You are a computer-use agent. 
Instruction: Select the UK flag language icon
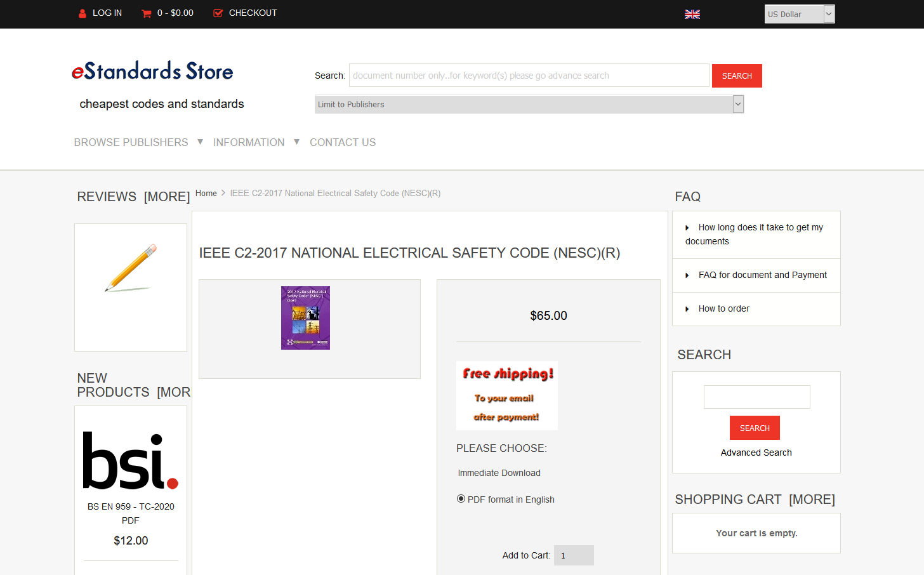(692, 14)
